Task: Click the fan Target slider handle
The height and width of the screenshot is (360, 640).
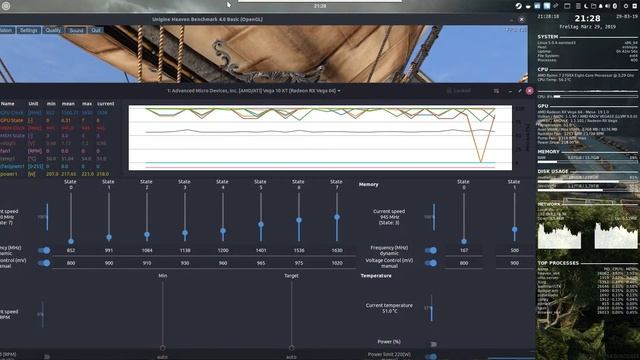Action: point(291,348)
